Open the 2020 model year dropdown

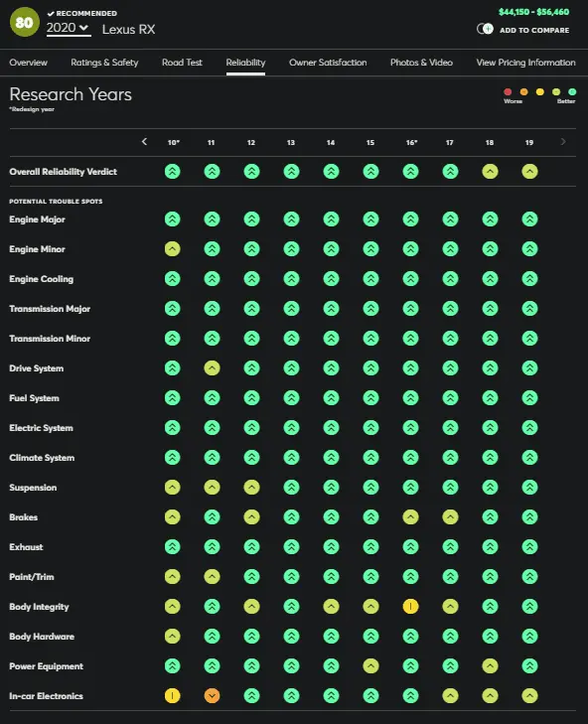(69, 28)
